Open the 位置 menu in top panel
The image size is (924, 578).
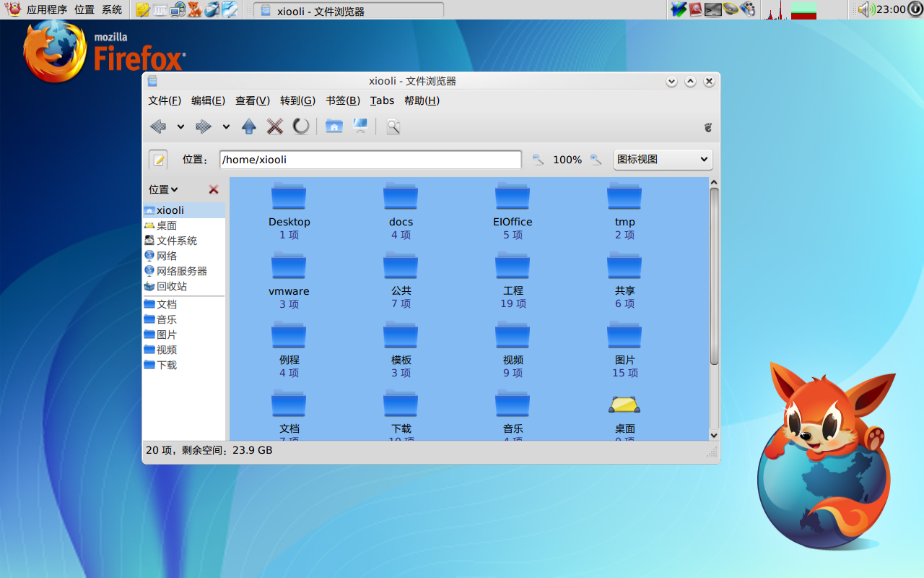[x=84, y=9]
